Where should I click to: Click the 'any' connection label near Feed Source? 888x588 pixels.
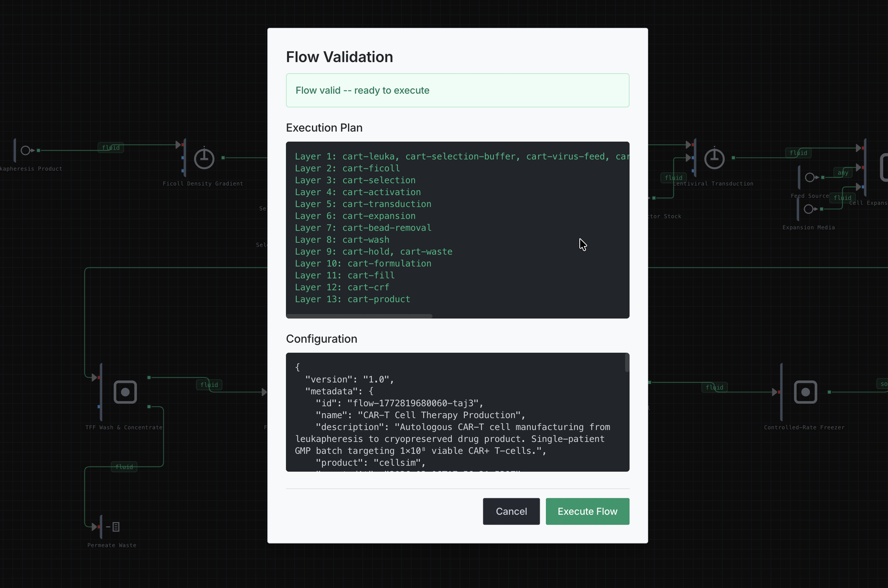843,173
